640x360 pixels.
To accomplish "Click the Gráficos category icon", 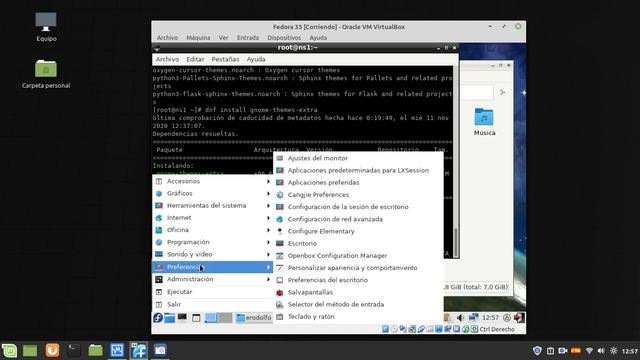I will coord(159,193).
